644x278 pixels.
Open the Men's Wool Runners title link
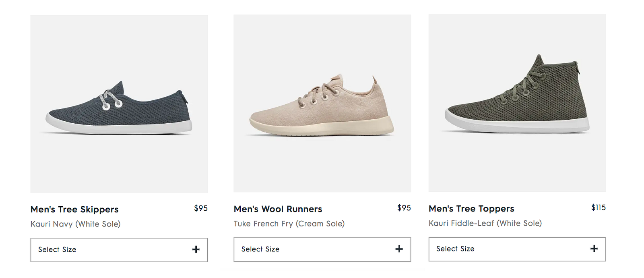pos(278,209)
